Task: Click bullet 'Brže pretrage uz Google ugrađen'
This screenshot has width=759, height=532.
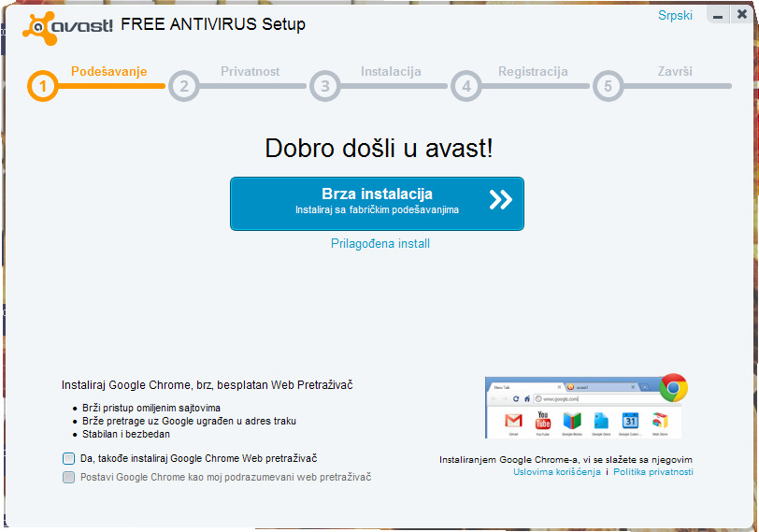Action: click(189, 421)
